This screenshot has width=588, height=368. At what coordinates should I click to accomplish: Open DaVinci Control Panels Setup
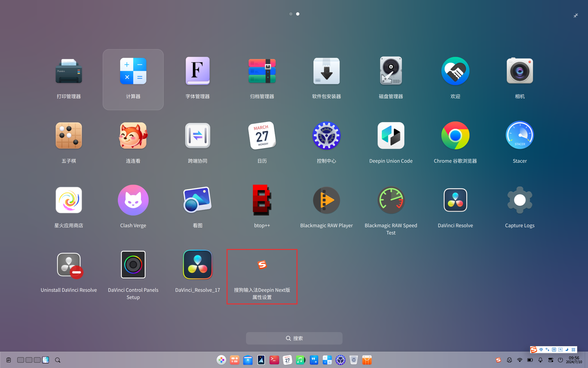coord(133,276)
